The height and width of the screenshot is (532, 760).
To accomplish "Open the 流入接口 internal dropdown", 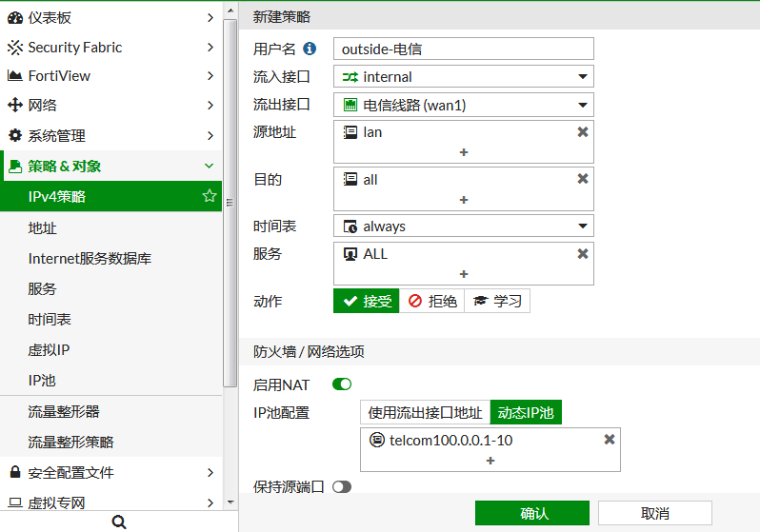I will pos(464,76).
